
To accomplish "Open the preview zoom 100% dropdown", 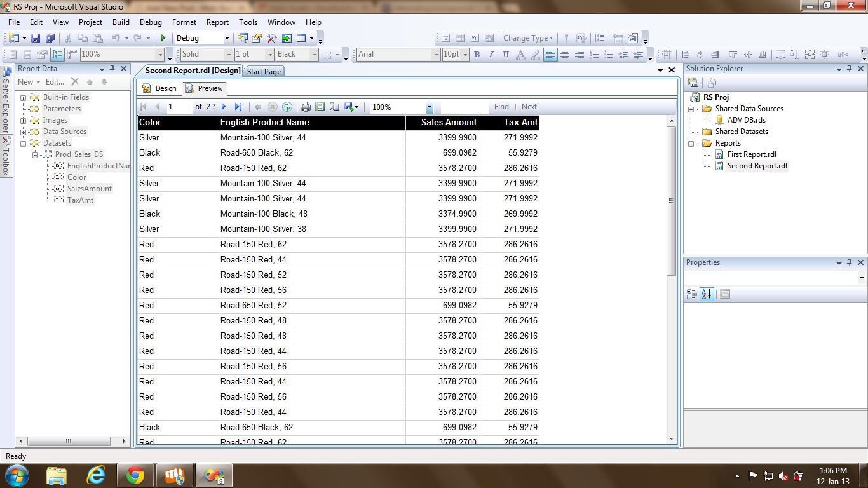I will [430, 107].
